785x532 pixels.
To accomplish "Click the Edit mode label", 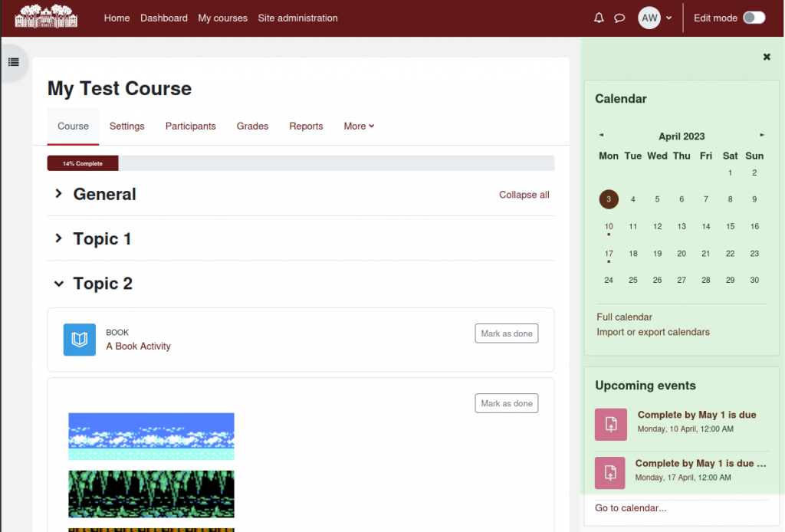I will coord(715,18).
